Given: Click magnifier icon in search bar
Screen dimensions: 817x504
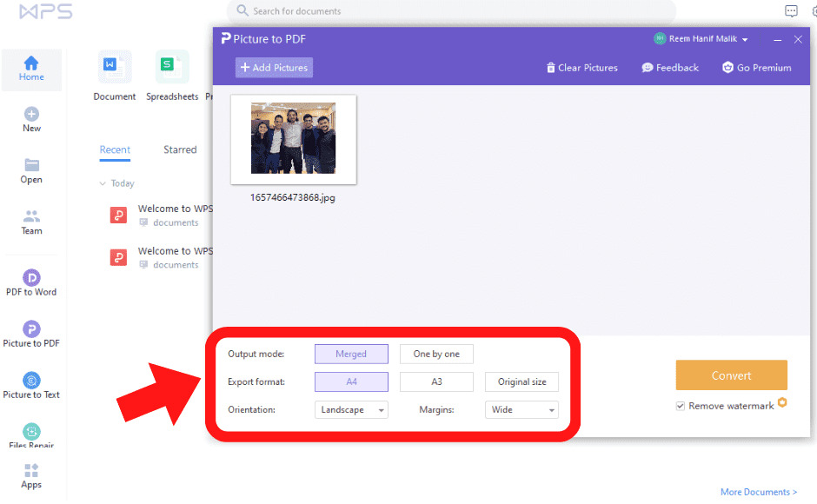Looking at the screenshot, I should (242, 10).
